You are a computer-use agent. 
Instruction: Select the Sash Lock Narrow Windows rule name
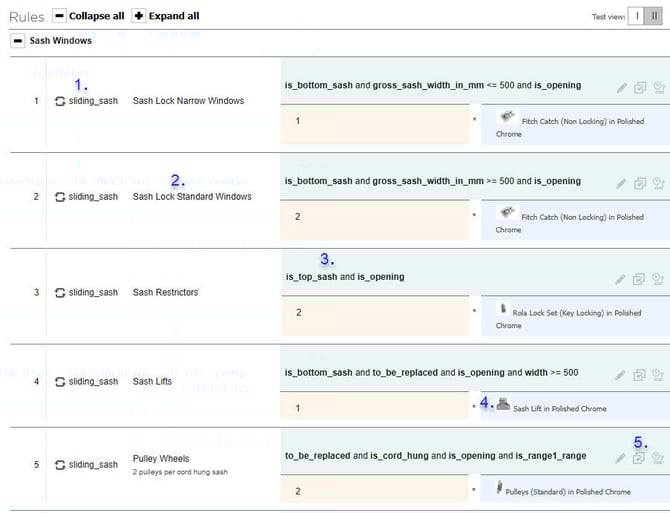click(x=188, y=101)
